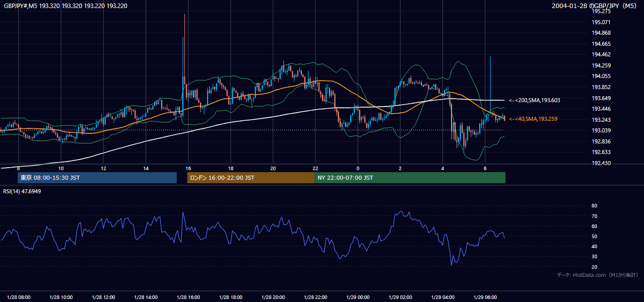Screen dimensions: 644x302
Task: Click hour marker 16 below the price chart
Action: (x=188, y=168)
